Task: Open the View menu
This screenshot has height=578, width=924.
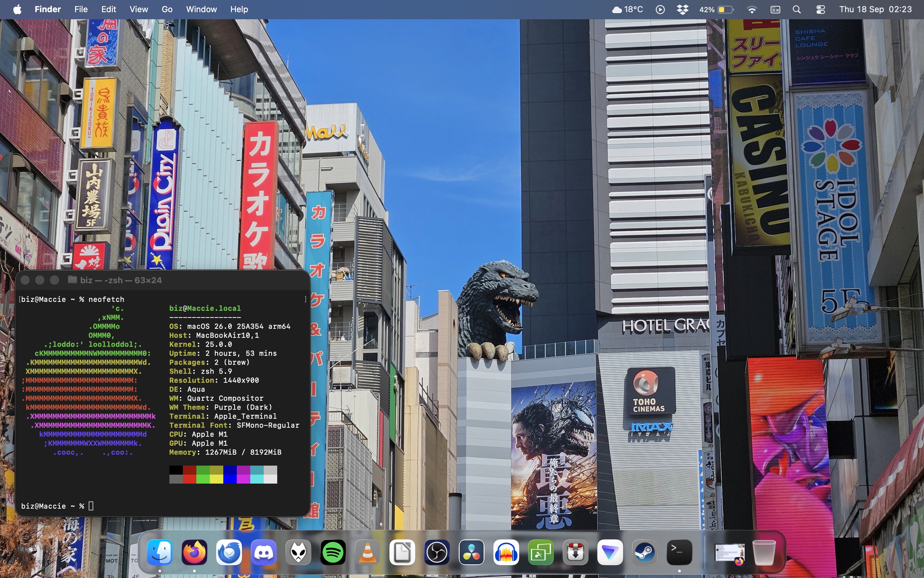Action: coord(139,9)
